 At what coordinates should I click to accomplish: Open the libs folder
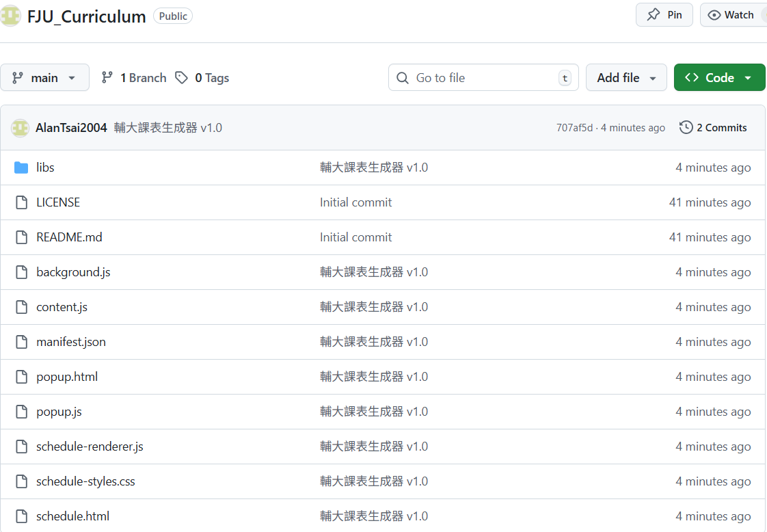coord(45,168)
